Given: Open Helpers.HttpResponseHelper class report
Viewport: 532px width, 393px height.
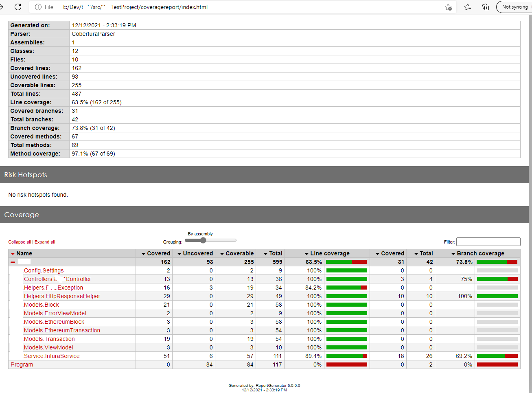Looking at the screenshot, I should (x=61, y=296).
